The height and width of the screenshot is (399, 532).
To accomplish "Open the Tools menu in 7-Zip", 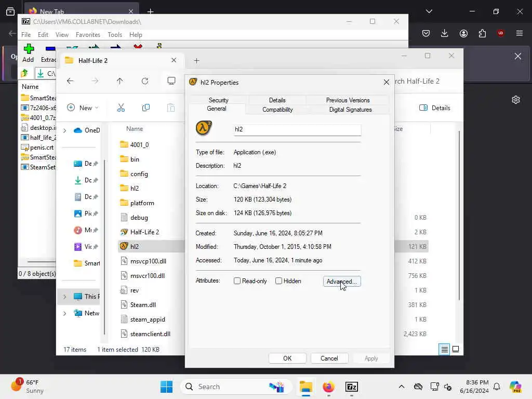I will [x=115, y=35].
